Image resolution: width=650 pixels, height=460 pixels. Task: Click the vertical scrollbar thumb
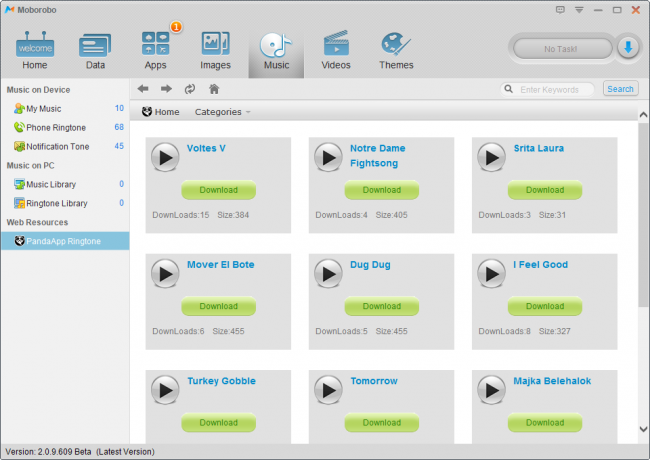643,215
